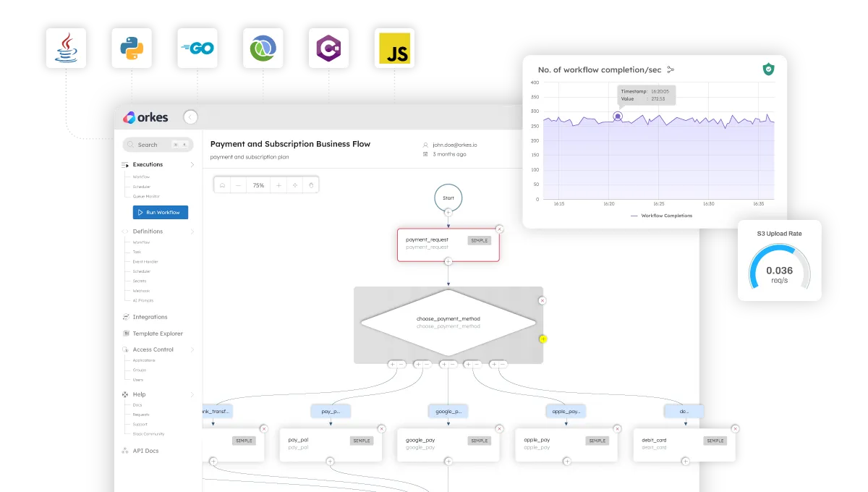This screenshot has height=492, width=868.
Task: Click the shield icon on workflow completions chart
Action: pos(768,69)
